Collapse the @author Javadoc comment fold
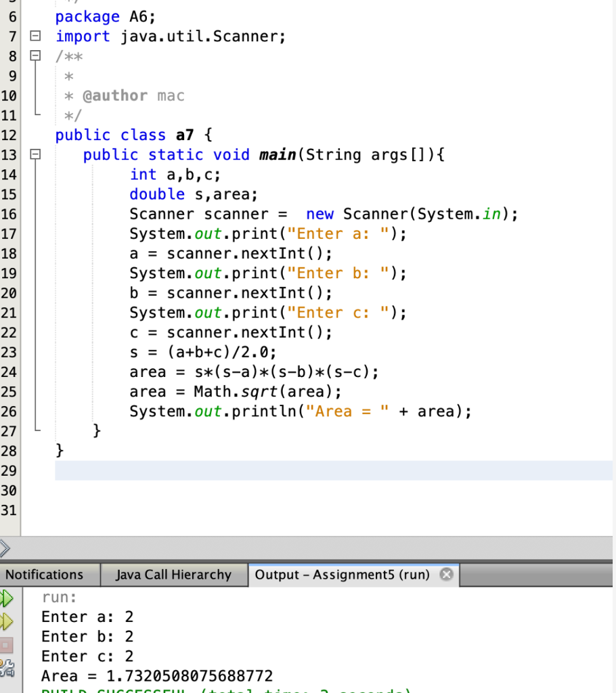 tap(36, 56)
